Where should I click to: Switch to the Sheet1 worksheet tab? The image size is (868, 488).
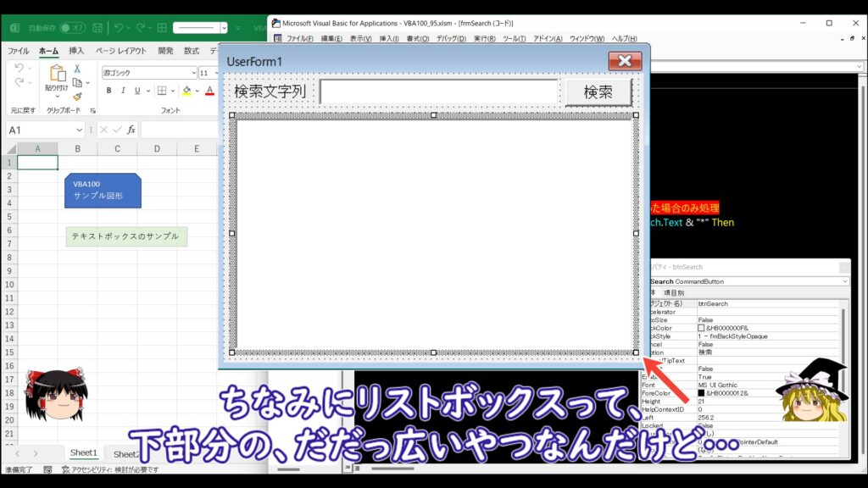click(x=83, y=453)
